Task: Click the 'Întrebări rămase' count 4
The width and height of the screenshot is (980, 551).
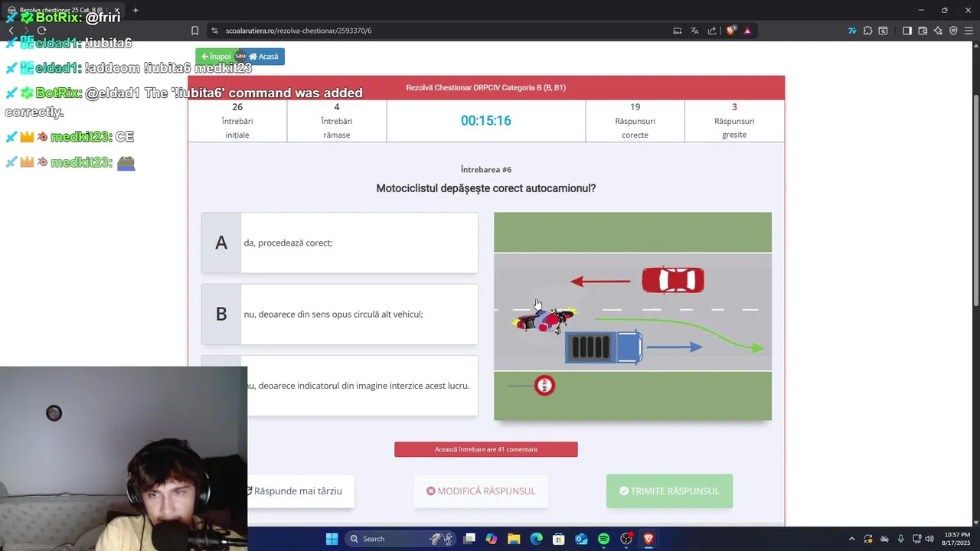Action: point(337,107)
